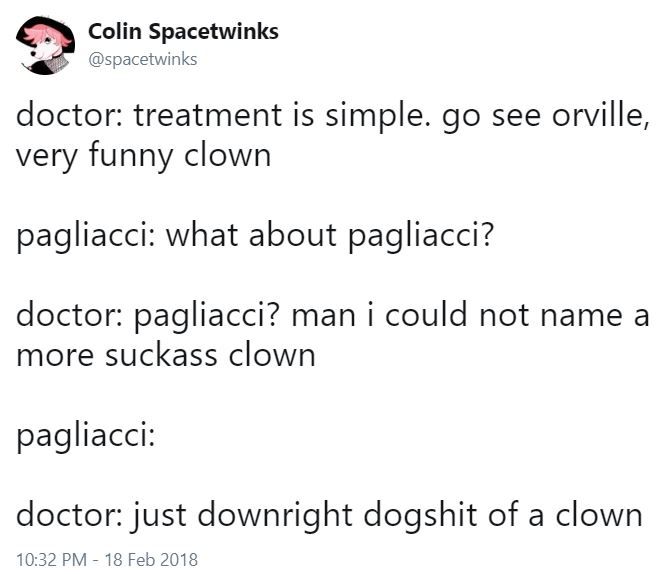Click the 'just downright dogshit' final line

tap(329, 516)
